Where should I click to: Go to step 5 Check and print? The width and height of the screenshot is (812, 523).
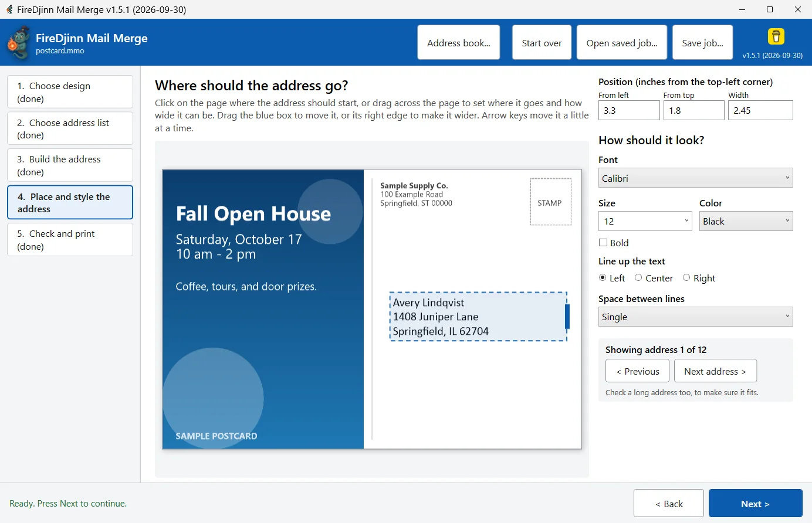(70, 240)
